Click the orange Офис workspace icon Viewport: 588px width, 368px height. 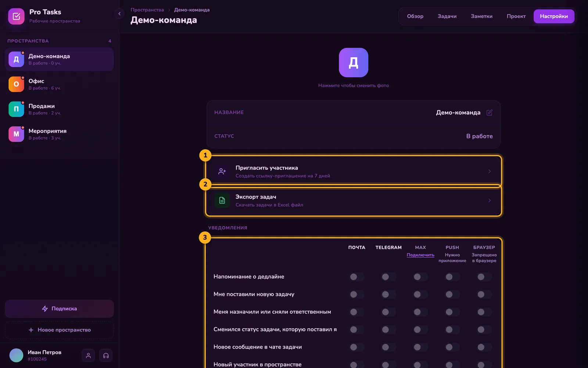click(16, 84)
